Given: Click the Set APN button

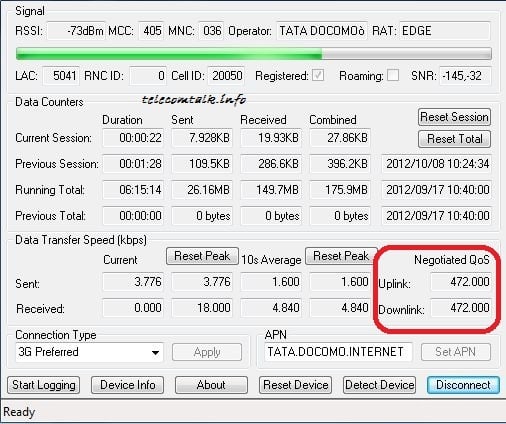Looking at the screenshot, I should (x=456, y=352).
